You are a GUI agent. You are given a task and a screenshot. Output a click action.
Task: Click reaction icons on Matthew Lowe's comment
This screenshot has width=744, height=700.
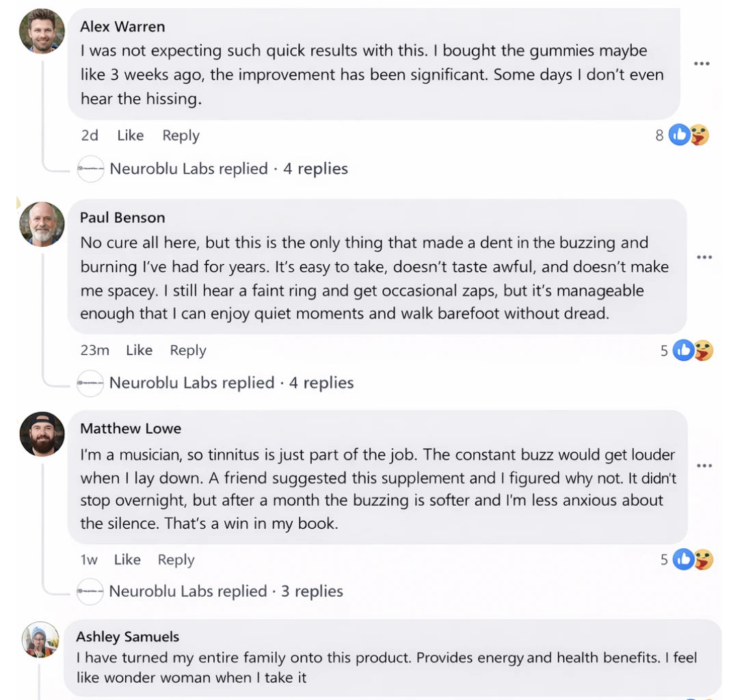[693, 560]
